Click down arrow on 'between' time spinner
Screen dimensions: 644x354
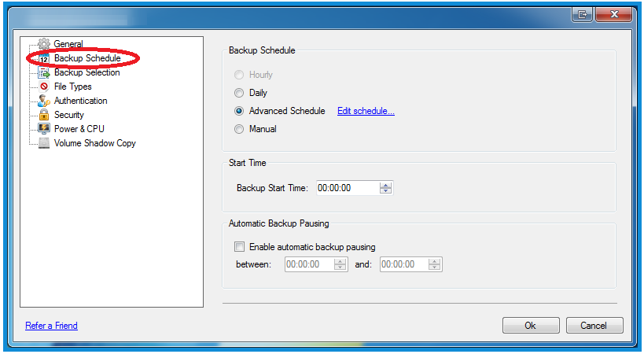(340, 267)
